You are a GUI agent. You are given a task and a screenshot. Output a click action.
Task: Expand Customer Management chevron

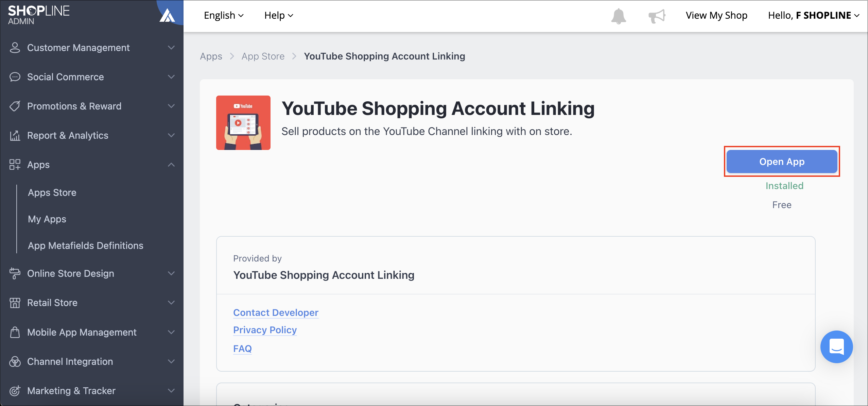tap(171, 48)
